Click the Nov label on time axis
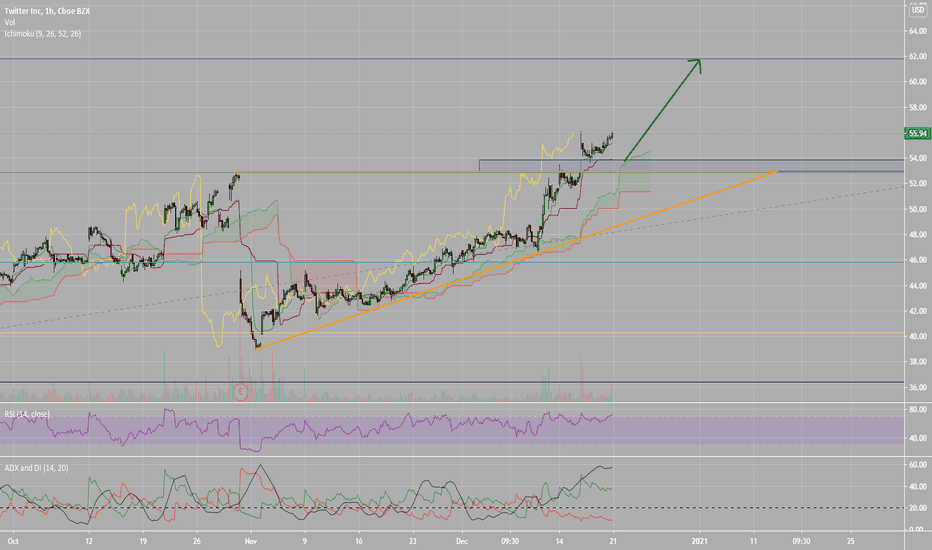Viewport: 932px width, 550px height. pyautogui.click(x=251, y=541)
